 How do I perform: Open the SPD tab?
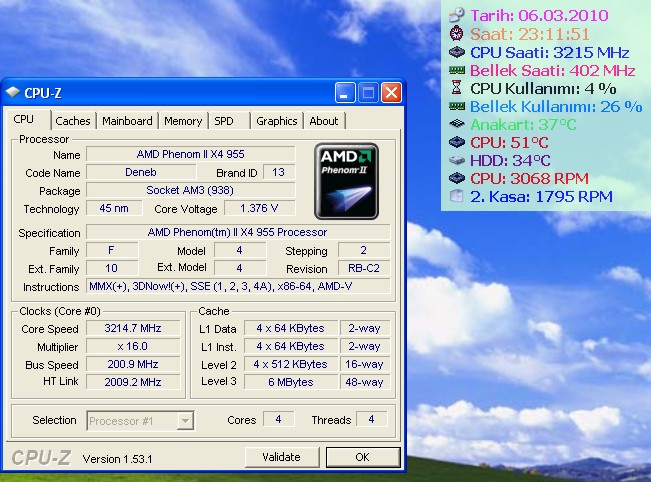coord(229,121)
